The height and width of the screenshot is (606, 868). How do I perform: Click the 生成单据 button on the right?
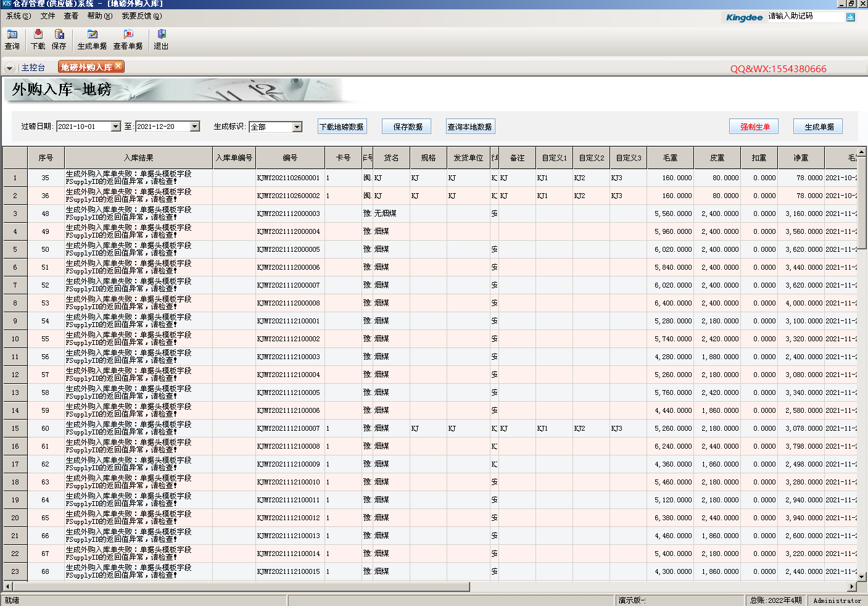tap(818, 127)
